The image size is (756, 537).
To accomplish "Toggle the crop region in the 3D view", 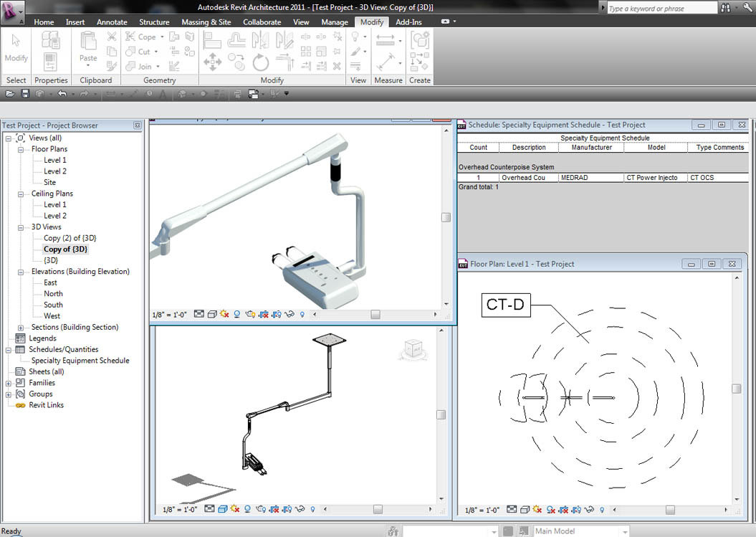I will tap(263, 313).
